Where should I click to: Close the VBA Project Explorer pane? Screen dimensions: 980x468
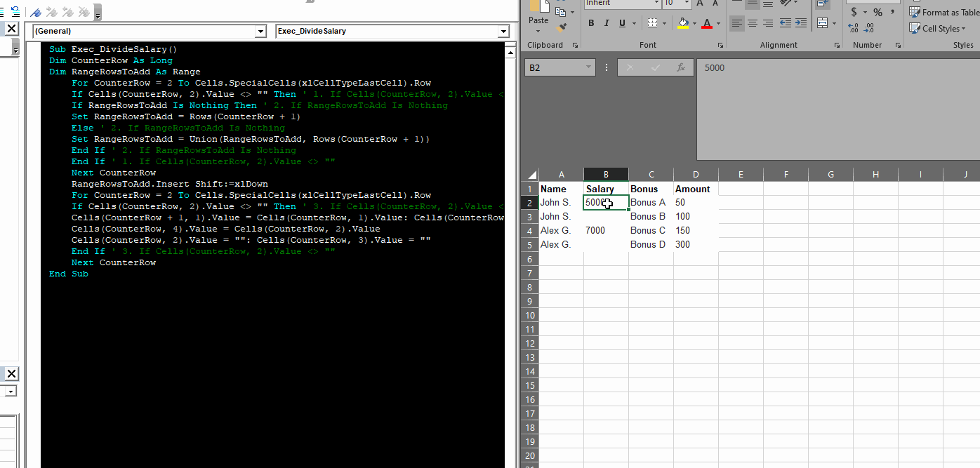click(x=12, y=29)
